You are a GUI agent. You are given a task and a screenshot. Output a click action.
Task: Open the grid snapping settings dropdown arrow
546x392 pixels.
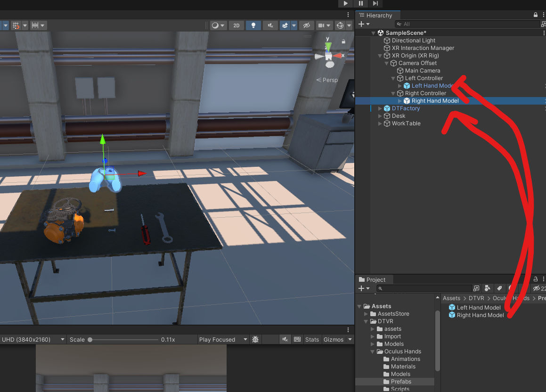click(24, 25)
